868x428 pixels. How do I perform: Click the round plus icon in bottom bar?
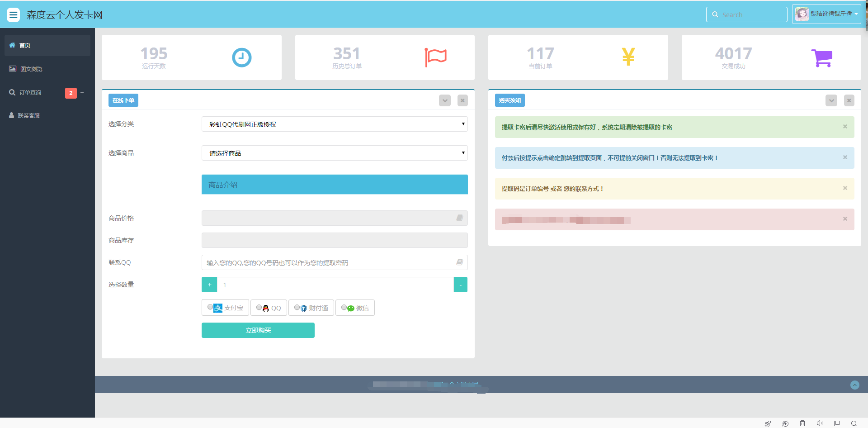click(x=785, y=423)
